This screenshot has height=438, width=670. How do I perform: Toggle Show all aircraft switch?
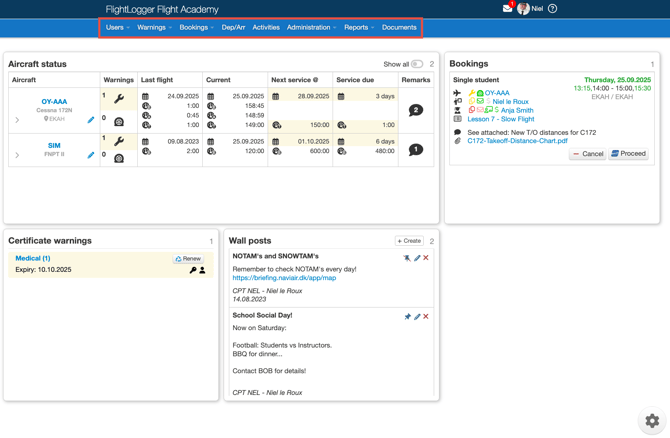[x=417, y=64]
